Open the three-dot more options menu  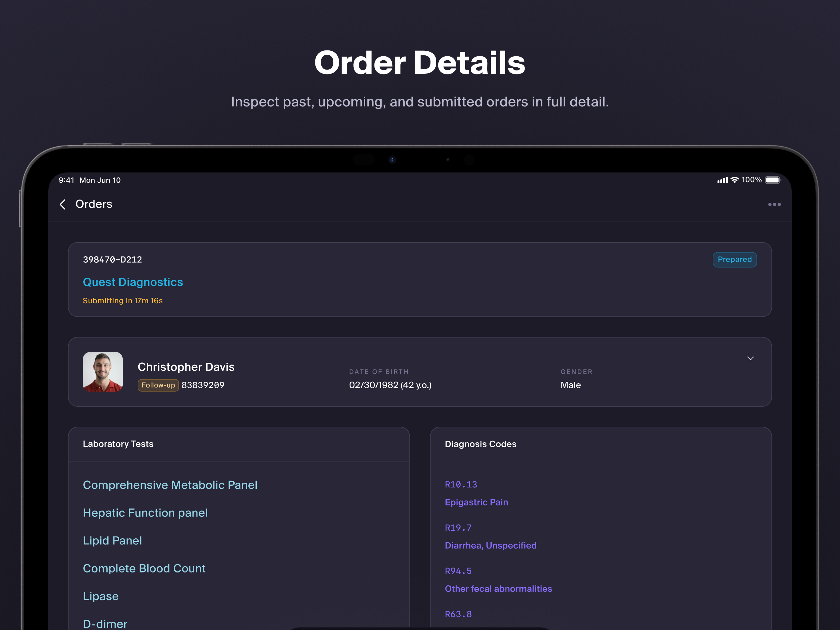point(774,205)
